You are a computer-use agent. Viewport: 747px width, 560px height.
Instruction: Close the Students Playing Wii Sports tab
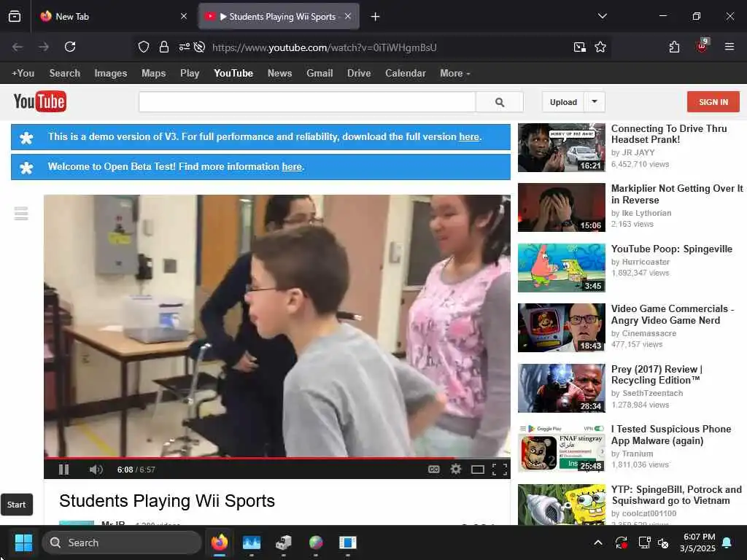tap(348, 16)
